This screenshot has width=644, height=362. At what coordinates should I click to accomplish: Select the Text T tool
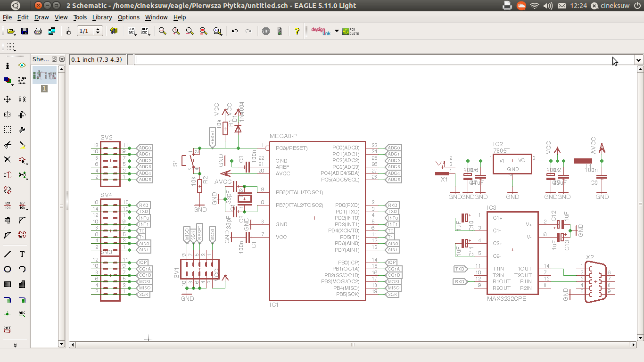22,254
